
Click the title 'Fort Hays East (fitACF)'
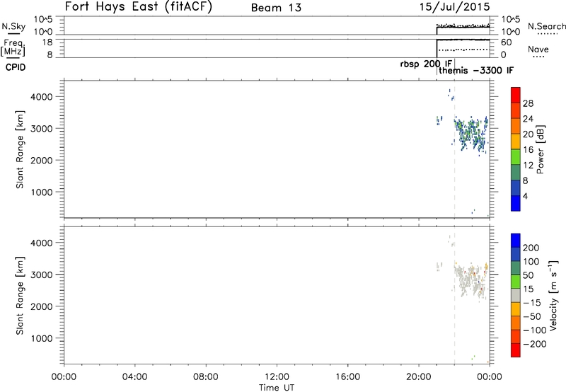tap(138, 6)
